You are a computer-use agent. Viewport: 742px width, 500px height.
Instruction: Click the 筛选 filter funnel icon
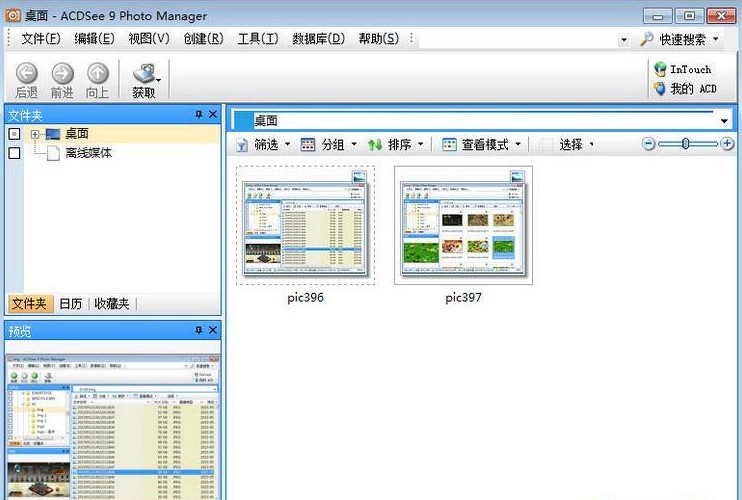242,145
